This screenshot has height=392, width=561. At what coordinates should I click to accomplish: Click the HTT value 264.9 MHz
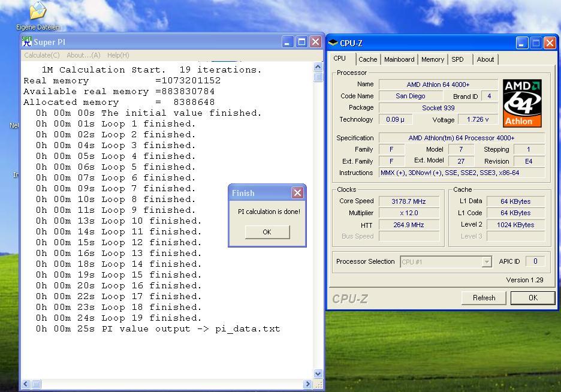pos(409,225)
